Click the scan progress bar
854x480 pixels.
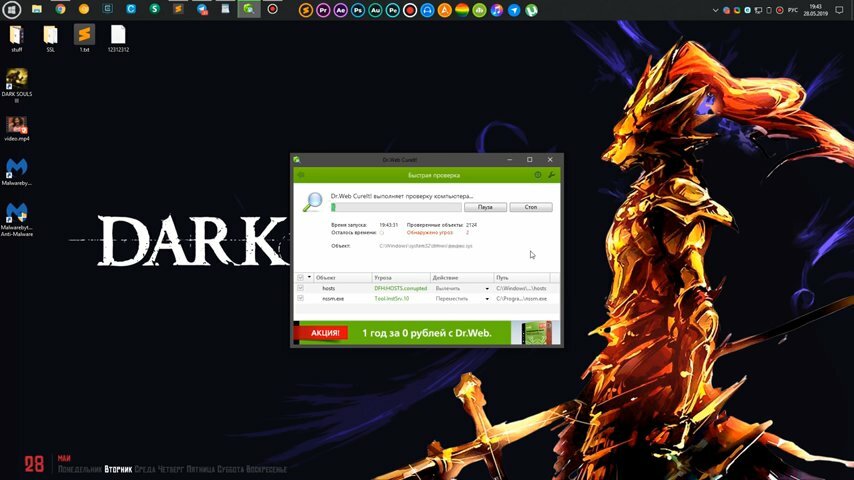pos(396,207)
